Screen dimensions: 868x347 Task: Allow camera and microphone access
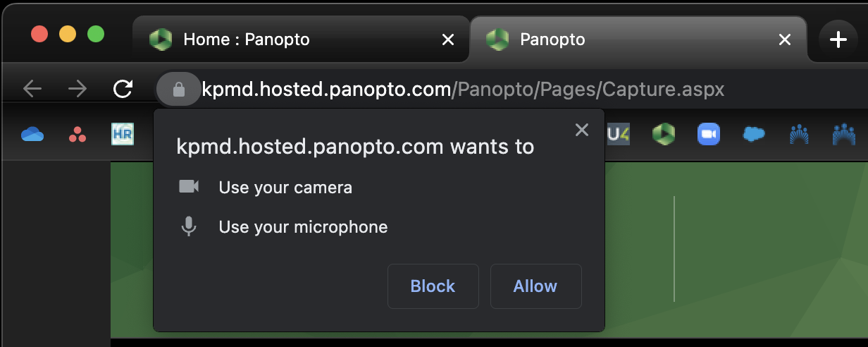[535, 286]
